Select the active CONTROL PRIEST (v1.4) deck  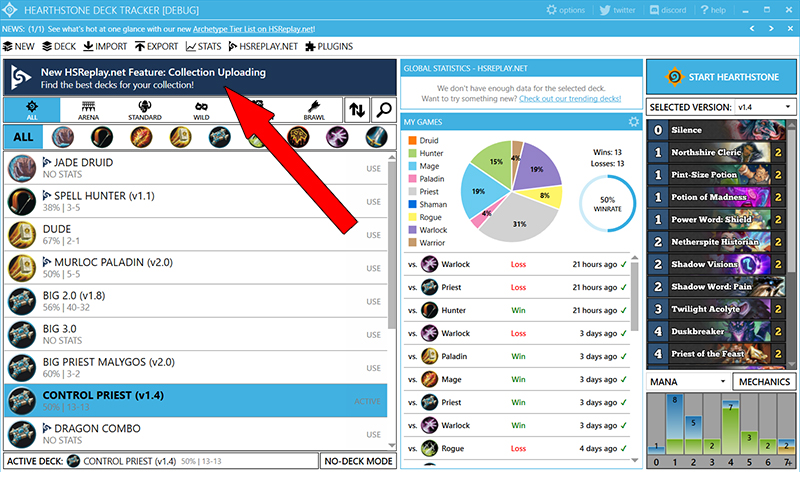(196, 401)
